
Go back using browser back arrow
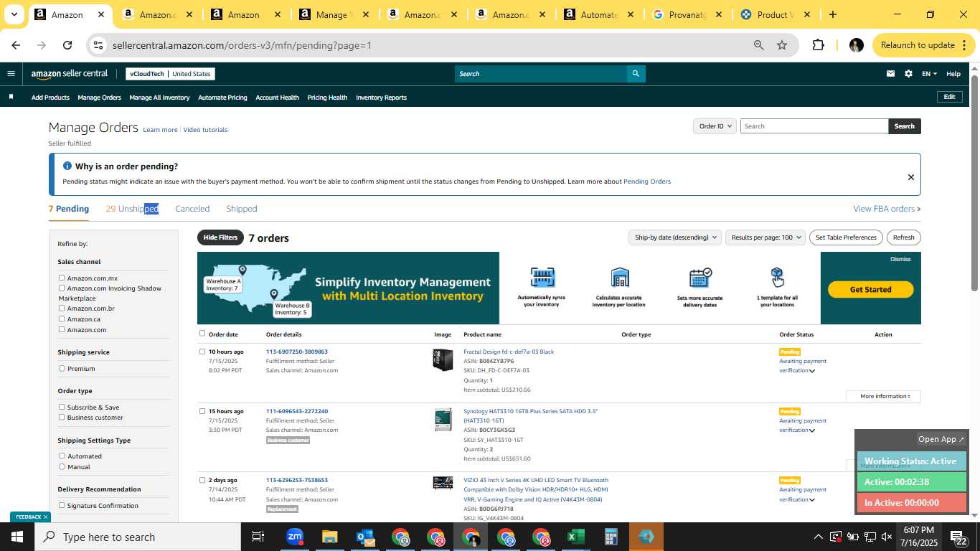coord(16,45)
